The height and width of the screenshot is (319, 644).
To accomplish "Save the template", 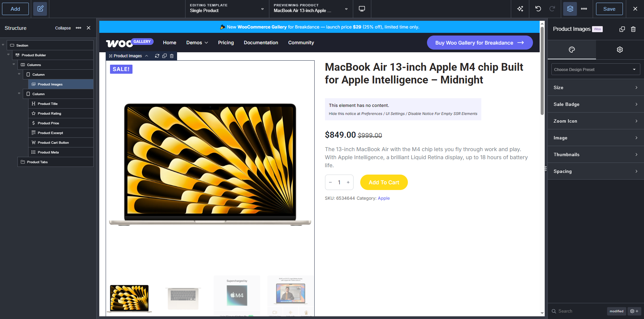I will click(609, 9).
